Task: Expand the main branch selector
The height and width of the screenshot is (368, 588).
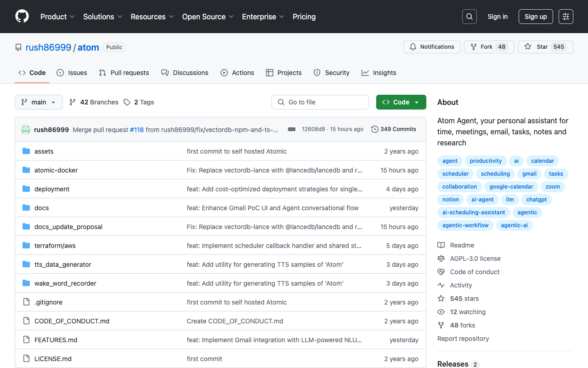Action: (39, 102)
